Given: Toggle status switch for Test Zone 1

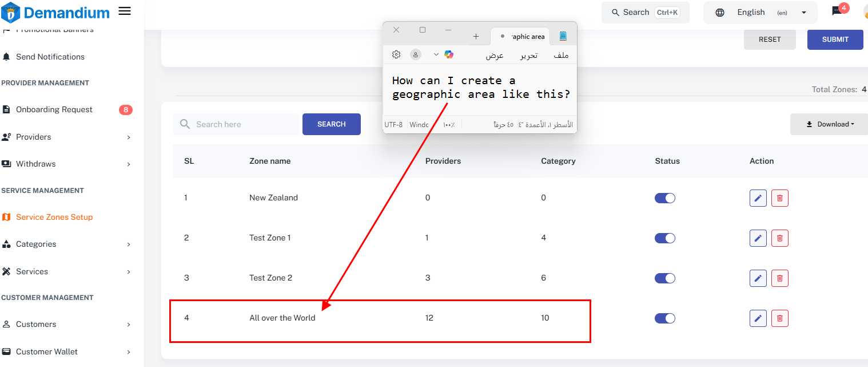Looking at the screenshot, I should click(x=664, y=238).
